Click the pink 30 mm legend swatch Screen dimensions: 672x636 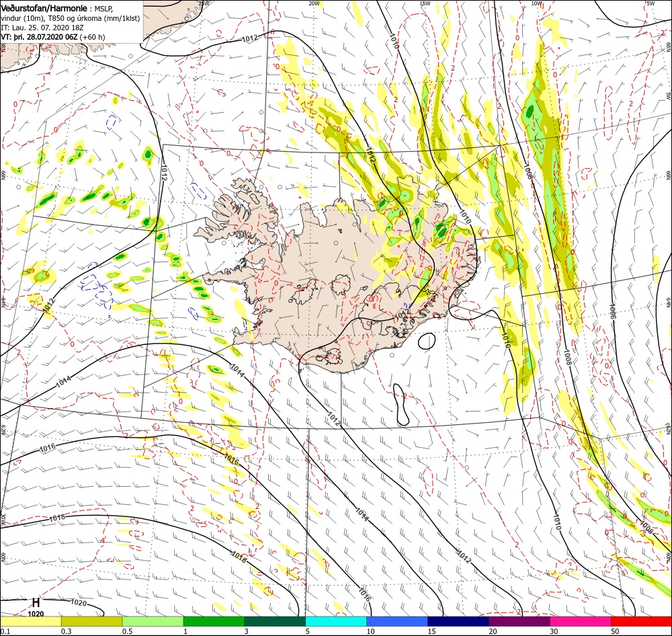point(581,621)
